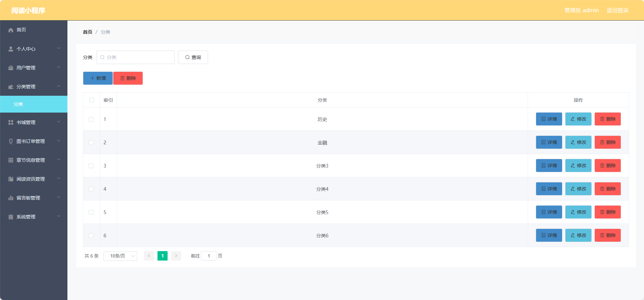This screenshot has height=300, width=644.
Task: Click the 用户管理 briefcase icon
Action: tap(11, 68)
